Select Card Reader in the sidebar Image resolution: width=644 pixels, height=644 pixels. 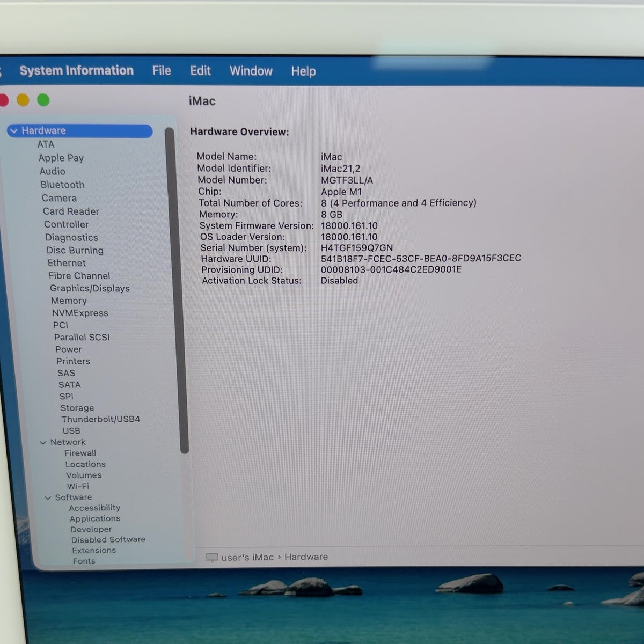tap(71, 211)
